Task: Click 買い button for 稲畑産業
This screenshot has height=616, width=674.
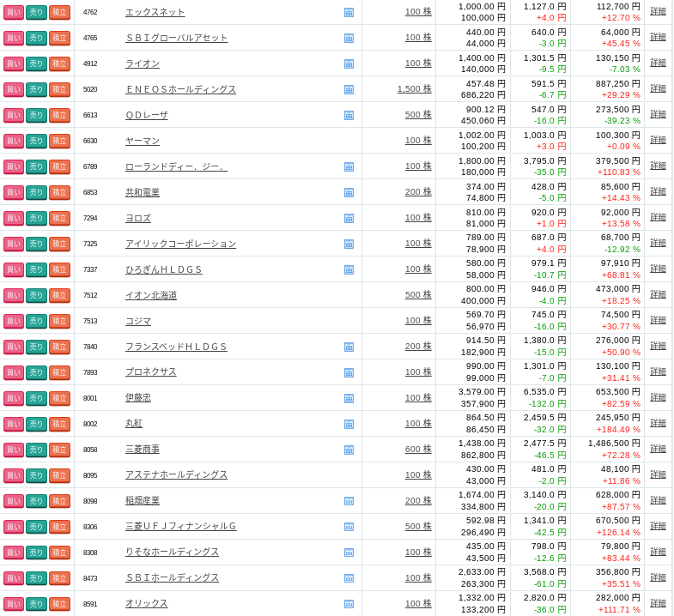Action: (x=14, y=501)
